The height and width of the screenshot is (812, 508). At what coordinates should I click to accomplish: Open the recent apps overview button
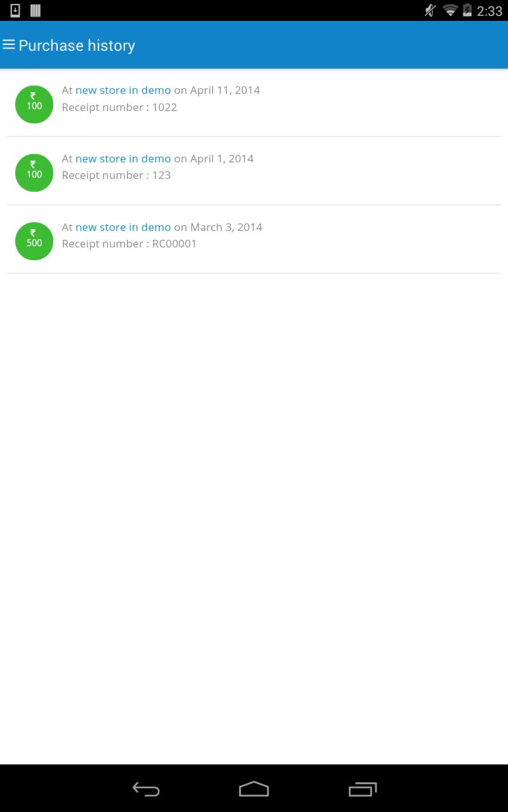(x=363, y=789)
